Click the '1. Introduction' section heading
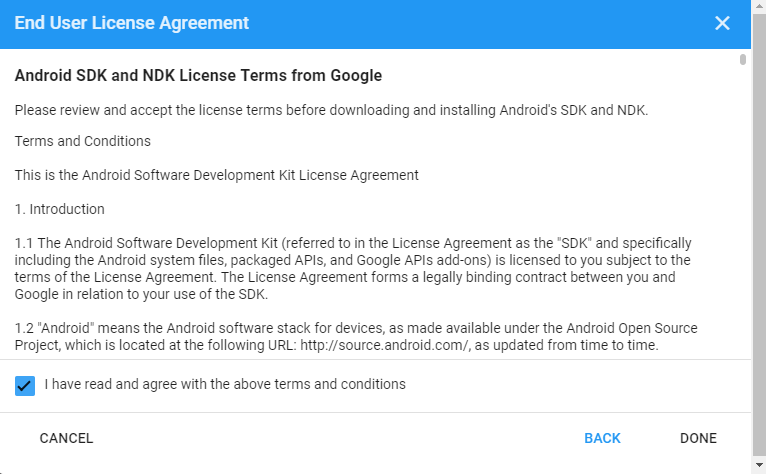The height and width of the screenshot is (474, 766). tap(60, 209)
